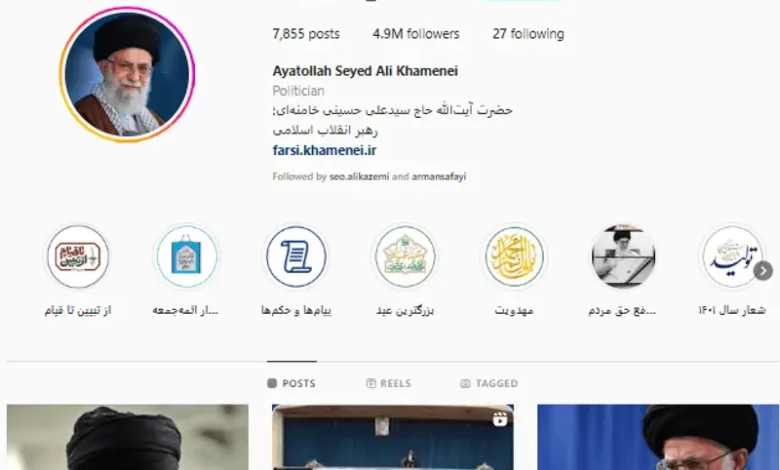Screen dimensions: 780x470
Task: Switch to the POSTS tab
Action: (292, 383)
